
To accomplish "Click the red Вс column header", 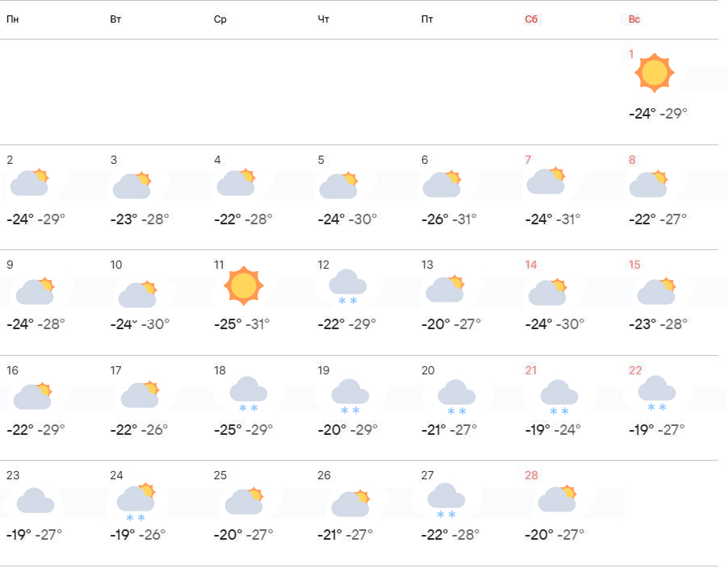I will click(x=634, y=19).
